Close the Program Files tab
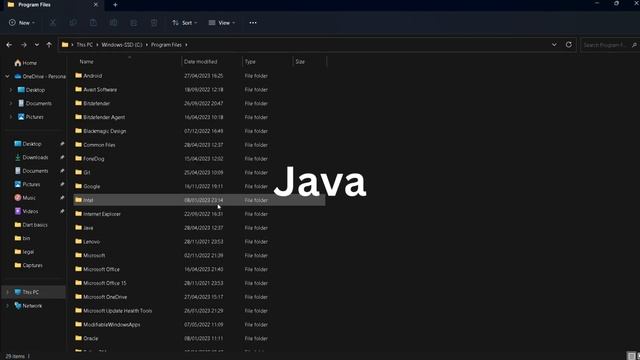The height and width of the screenshot is (360, 640). click(96, 5)
